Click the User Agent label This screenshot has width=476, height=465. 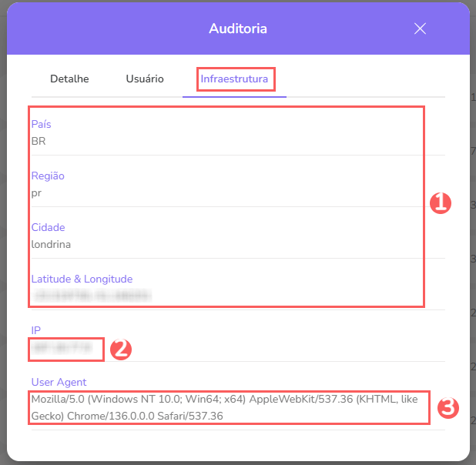(x=59, y=382)
